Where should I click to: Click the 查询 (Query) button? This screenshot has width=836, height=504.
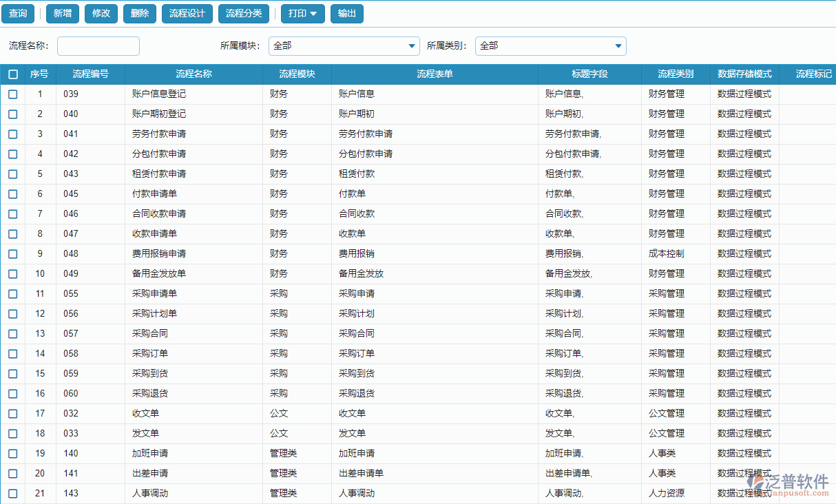click(x=17, y=13)
